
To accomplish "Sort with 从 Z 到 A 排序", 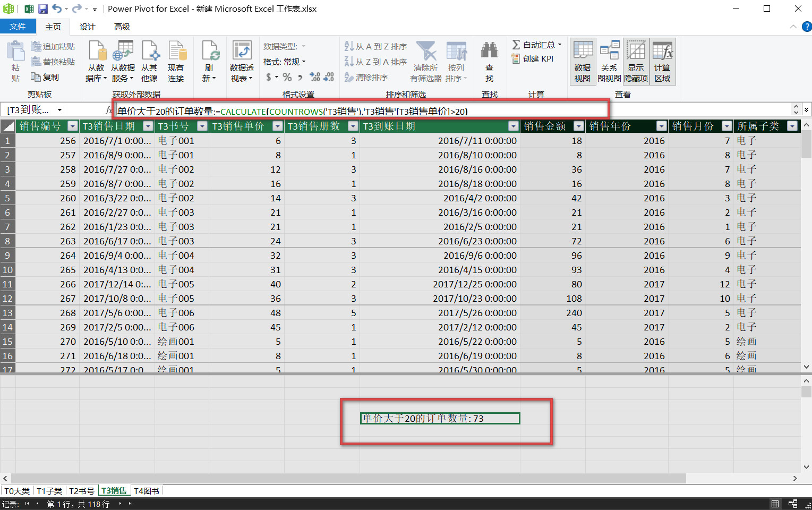I will (x=375, y=62).
